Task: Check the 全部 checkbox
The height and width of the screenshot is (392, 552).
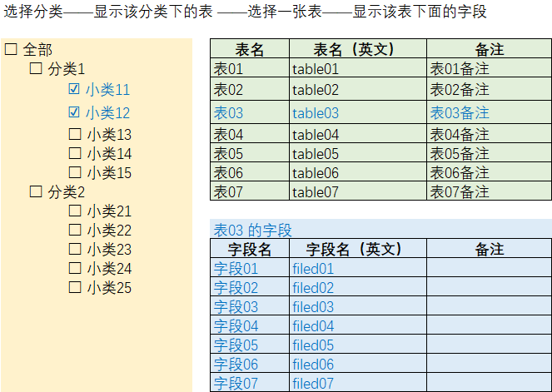Action: point(11,50)
